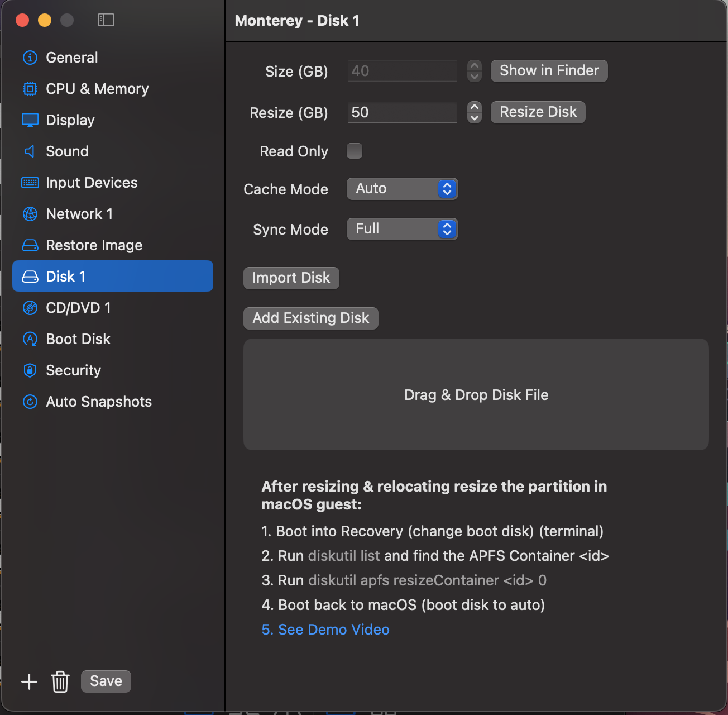Click the Restore Image drive icon

[30, 245]
